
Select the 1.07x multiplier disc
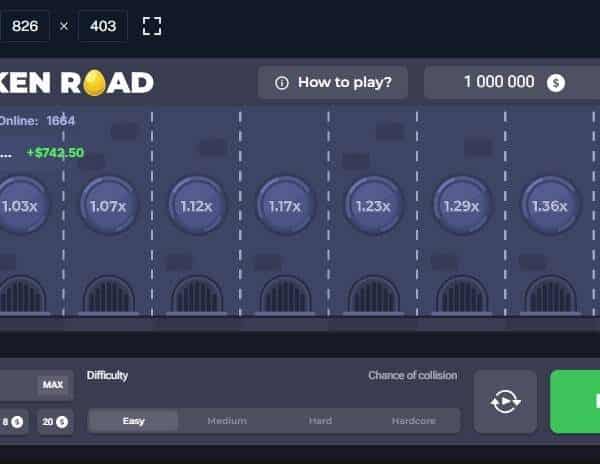[109, 206]
